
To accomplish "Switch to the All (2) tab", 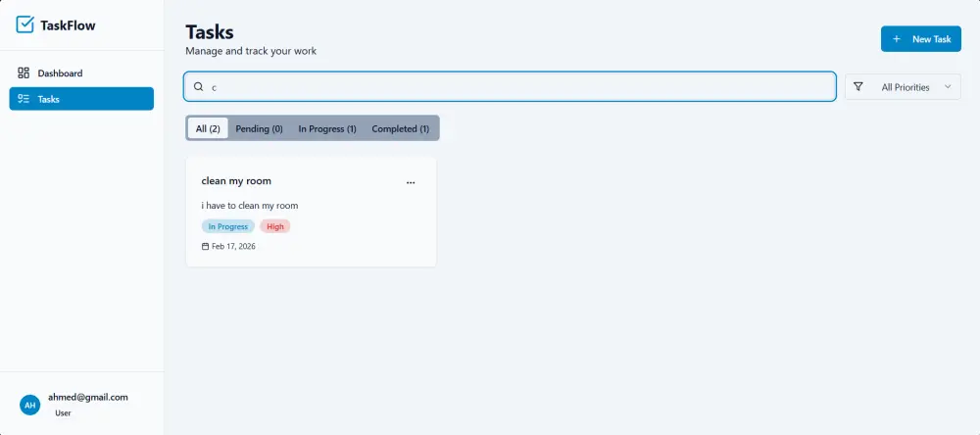I will (208, 128).
